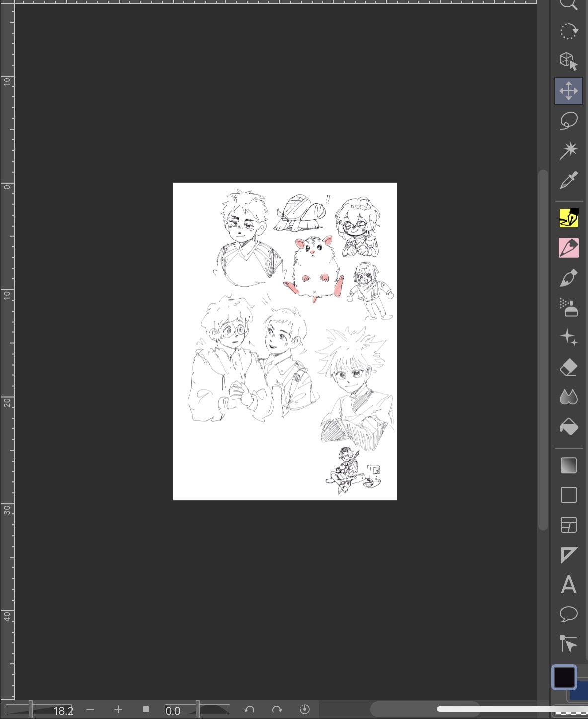588x719 pixels.
Task: Select the Fill bucket tool
Action: tap(569, 427)
